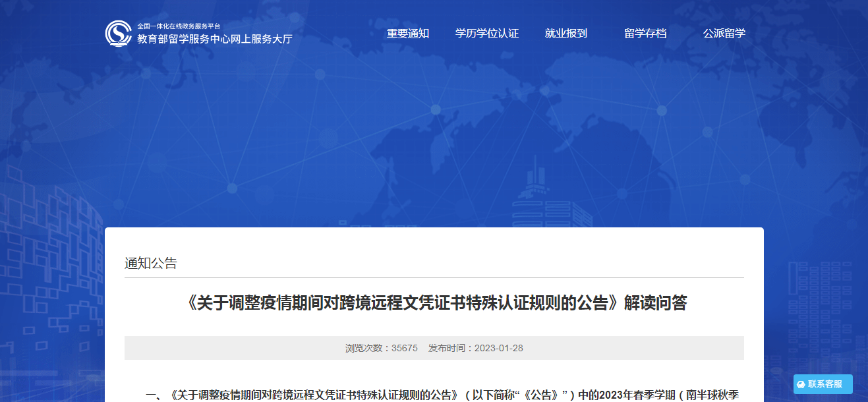Click the article title about 跨境远程文凭证书
Viewport: 868px width, 402px height.
pos(434,302)
